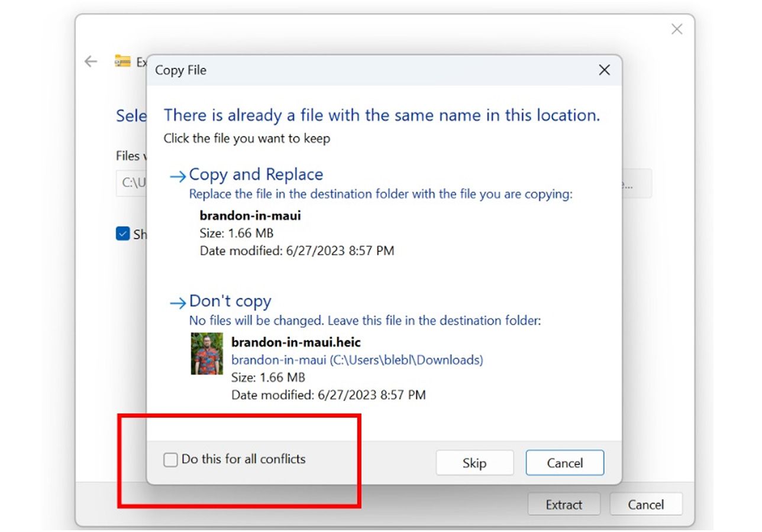The image size is (762, 532).
Task: Click the destination path input field
Action: (131, 183)
